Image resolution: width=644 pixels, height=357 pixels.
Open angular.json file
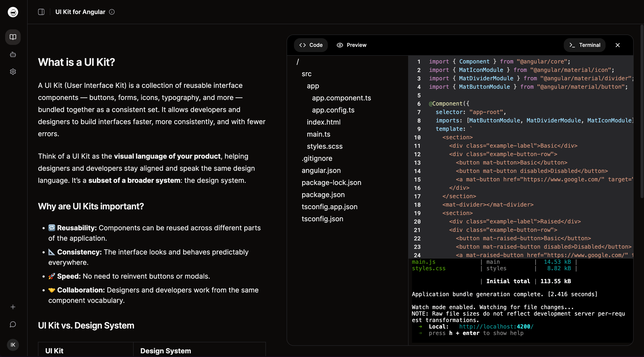321,171
